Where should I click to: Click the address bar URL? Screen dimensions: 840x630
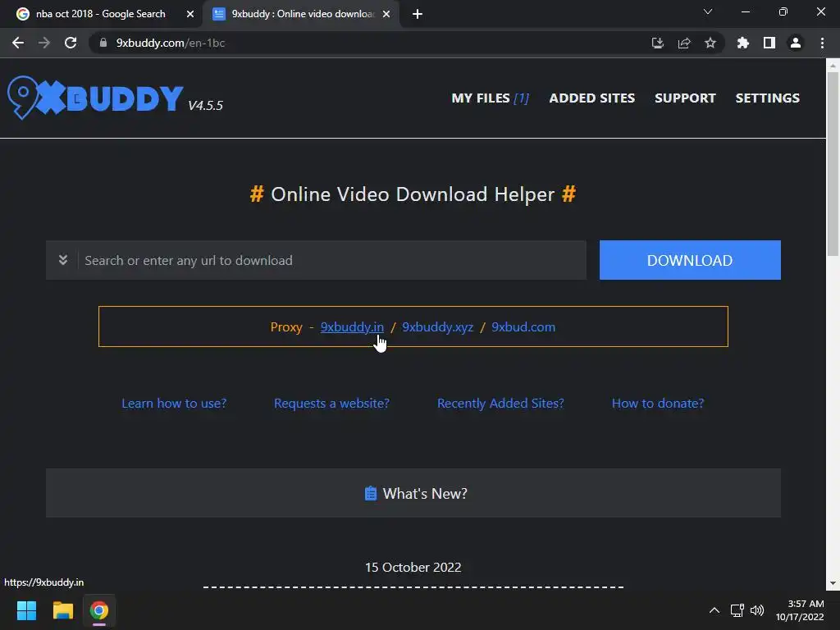[x=171, y=43]
